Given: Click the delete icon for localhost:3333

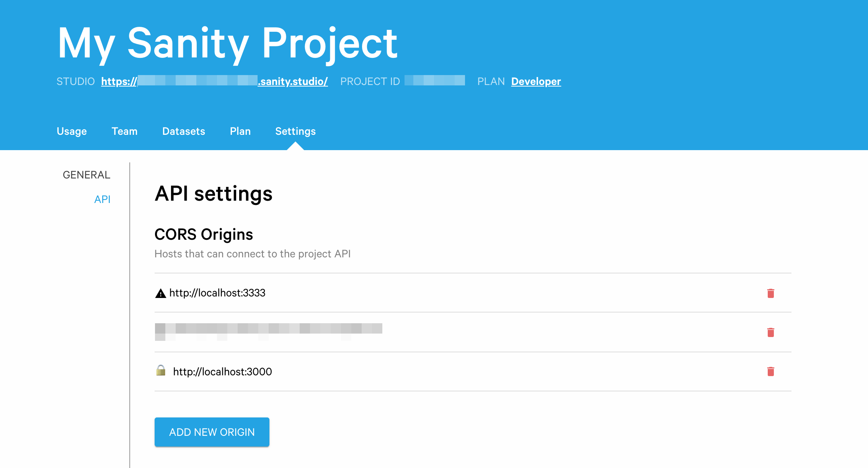Looking at the screenshot, I should click(x=771, y=293).
